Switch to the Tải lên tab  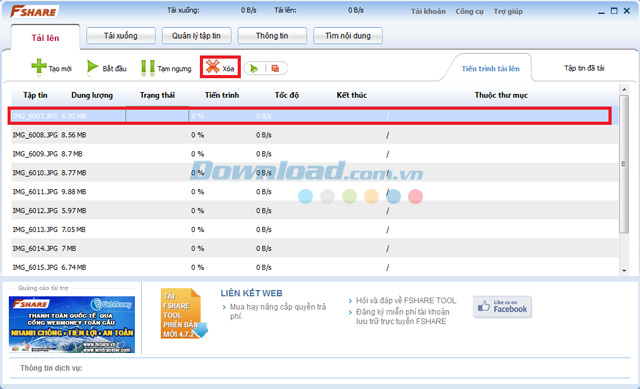(x=45, y=38)
